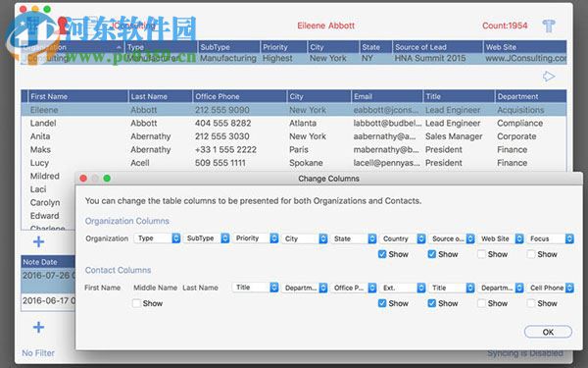
Task: Open the Country organization column dropdown
Action: (403, 238)
